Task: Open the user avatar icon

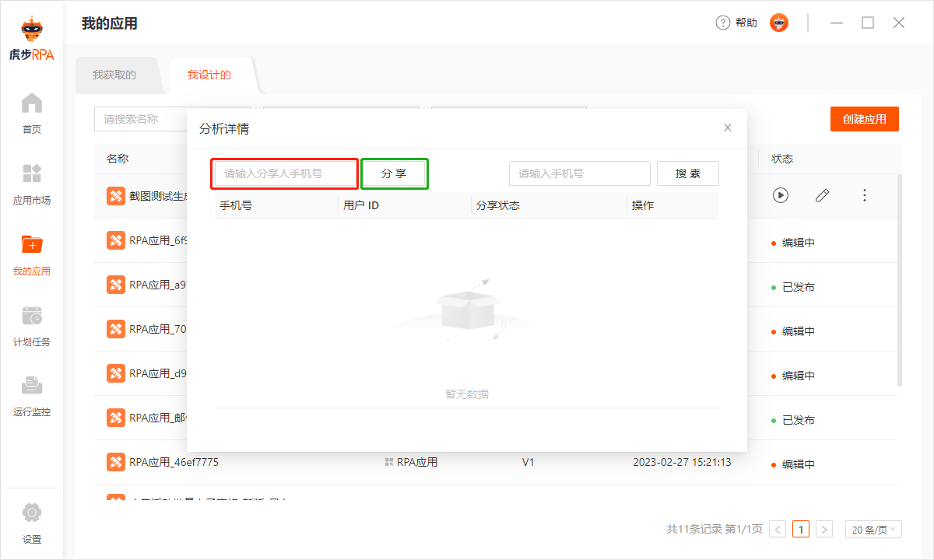Action: [x=779, y=23]
